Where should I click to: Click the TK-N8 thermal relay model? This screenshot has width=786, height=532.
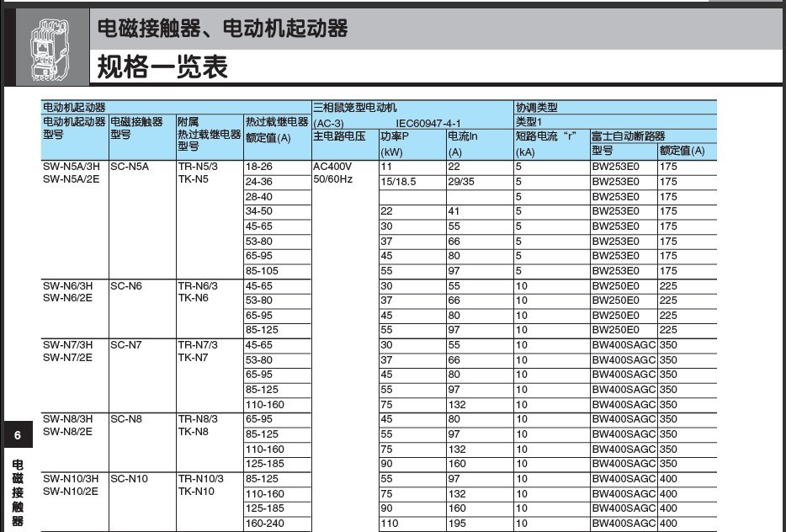click(x=193, y=433)
